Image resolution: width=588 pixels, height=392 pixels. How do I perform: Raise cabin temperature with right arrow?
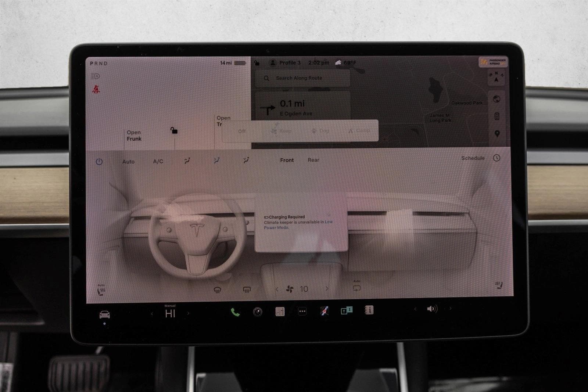(x=189, y=313)
